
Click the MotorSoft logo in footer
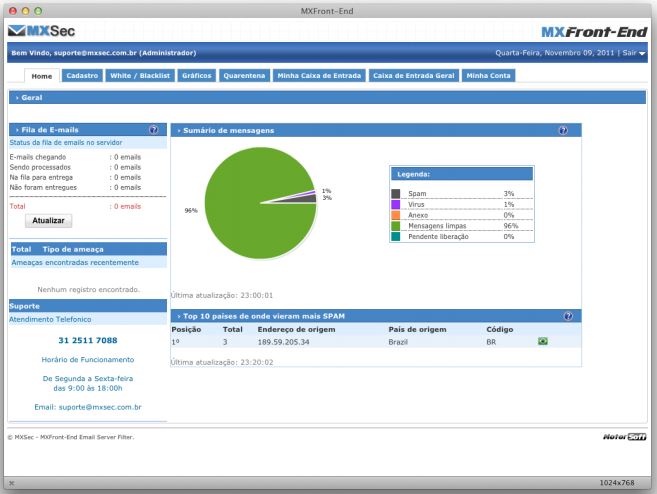pos(625,437)
